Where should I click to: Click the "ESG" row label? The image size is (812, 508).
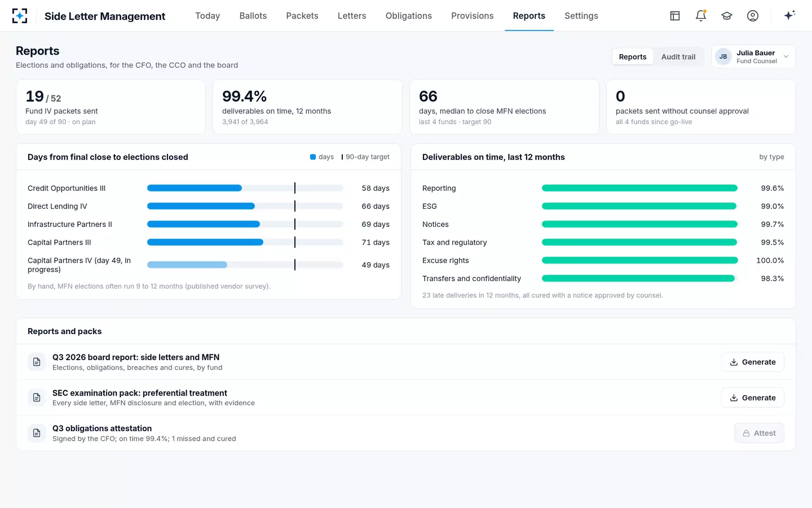(x=430, y=206)
